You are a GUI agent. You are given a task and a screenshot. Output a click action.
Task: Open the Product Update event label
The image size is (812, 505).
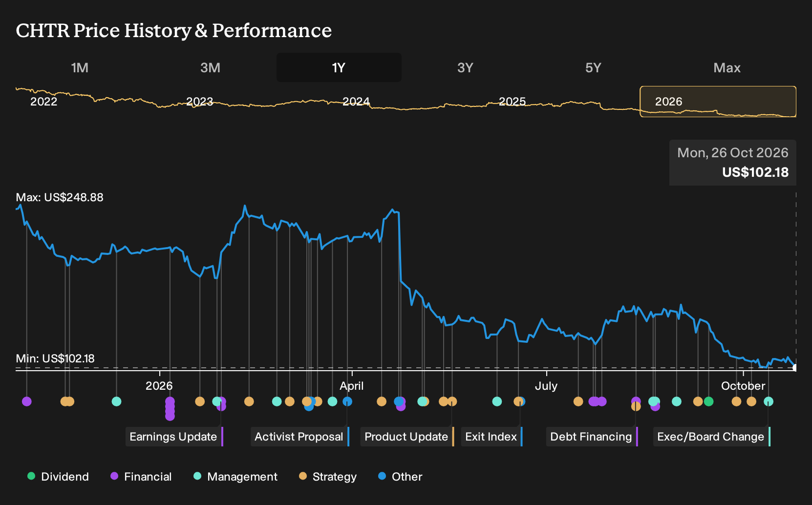407,437
